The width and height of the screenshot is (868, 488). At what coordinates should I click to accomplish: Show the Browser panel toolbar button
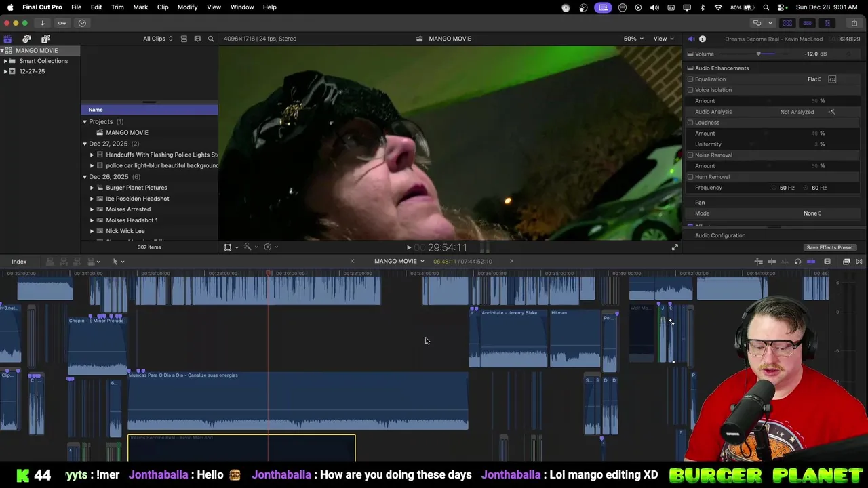(787, 23)
